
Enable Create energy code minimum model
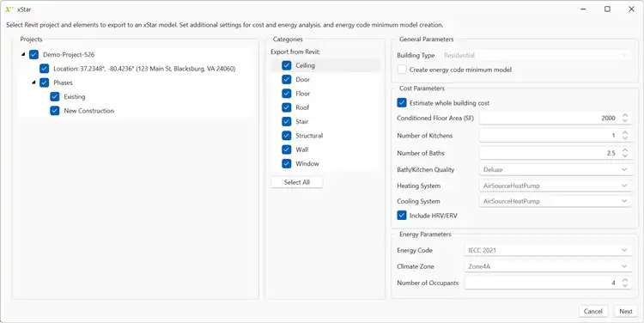tap(402, 70)
